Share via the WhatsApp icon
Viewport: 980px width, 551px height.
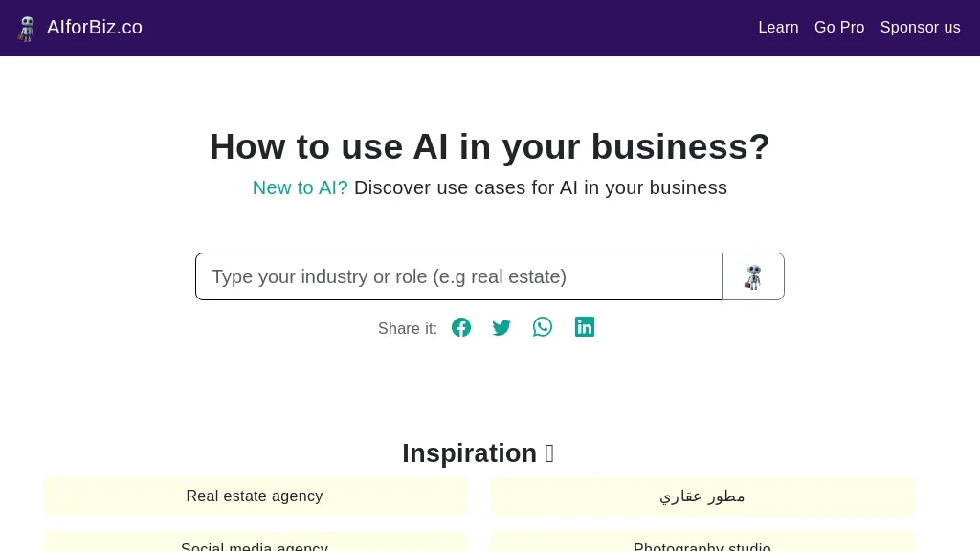(x=543, y=327)
